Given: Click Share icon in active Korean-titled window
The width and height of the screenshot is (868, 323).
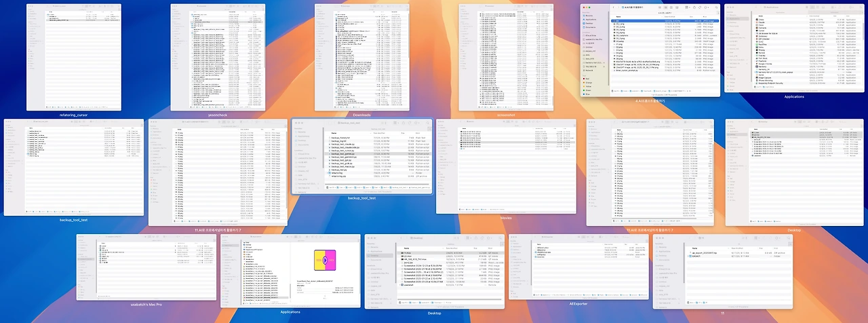Looking at the screenshot, I should (694, 7).
